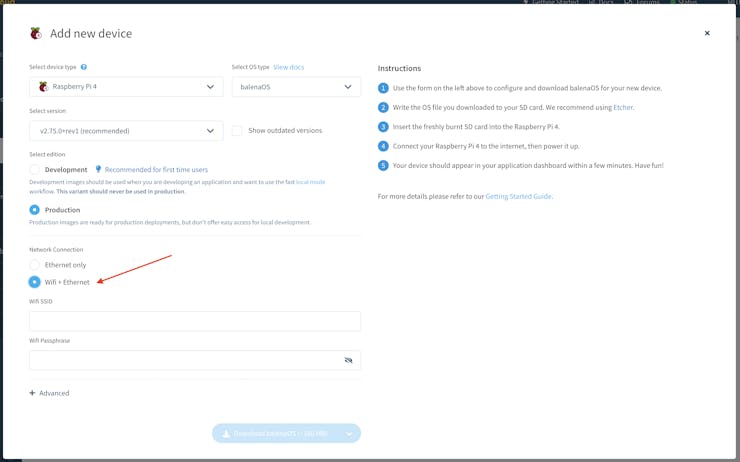Viewport: 740px width, 462px height.
Task: Click the 'Select edition' label
Action: point(47,154)
